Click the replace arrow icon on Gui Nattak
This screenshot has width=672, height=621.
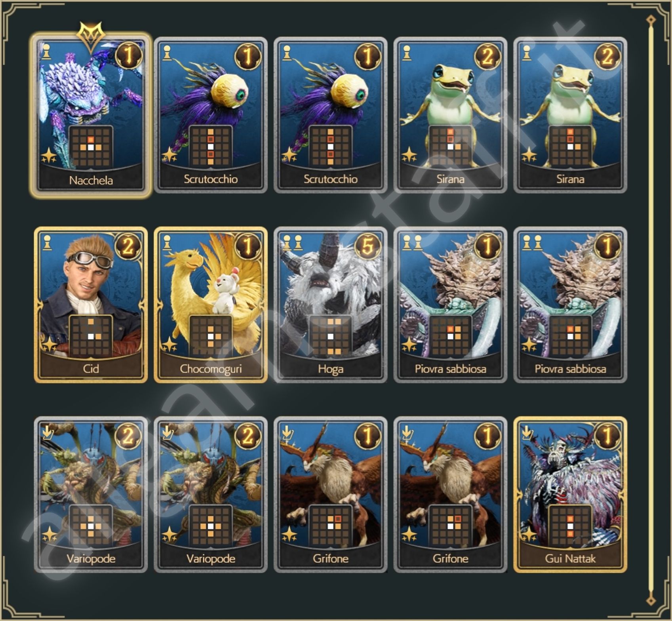pos(527,432)
